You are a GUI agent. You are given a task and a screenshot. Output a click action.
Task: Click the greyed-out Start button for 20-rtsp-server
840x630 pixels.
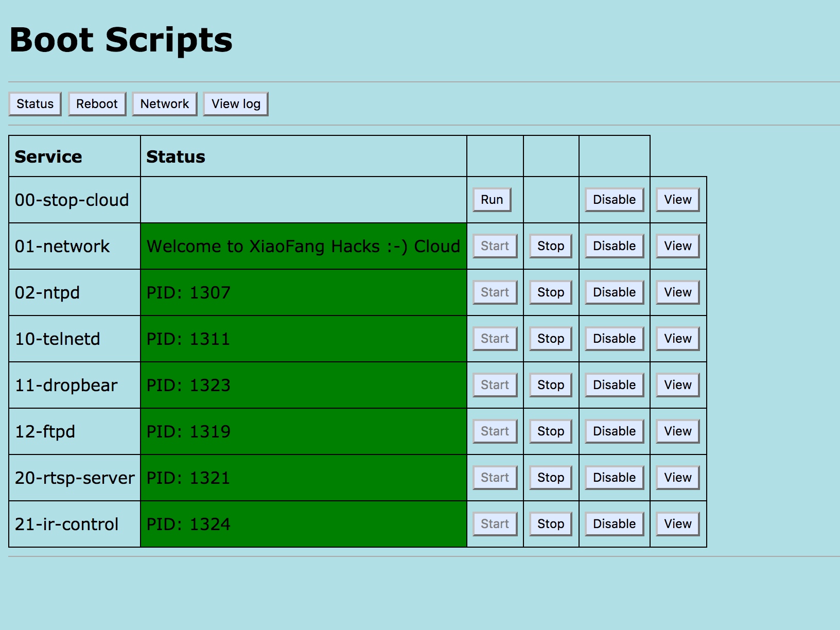pyautogui.click(x=495, y=478)
